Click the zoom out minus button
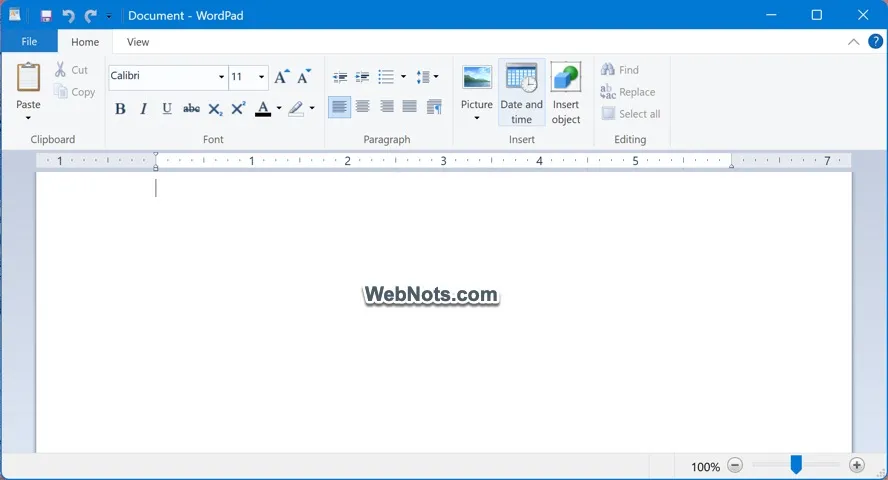888x480 pixels. (735, 465)
